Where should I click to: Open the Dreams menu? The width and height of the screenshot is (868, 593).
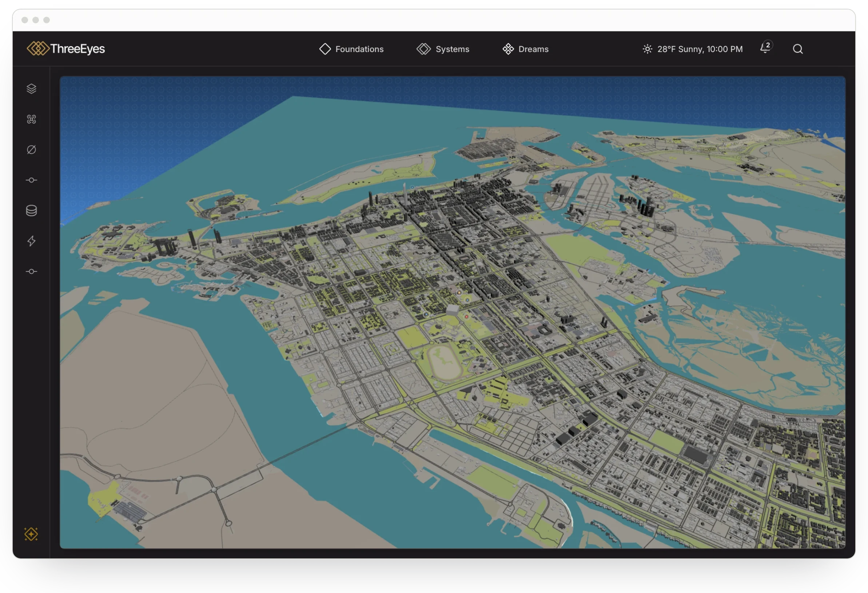click(526, 49)
